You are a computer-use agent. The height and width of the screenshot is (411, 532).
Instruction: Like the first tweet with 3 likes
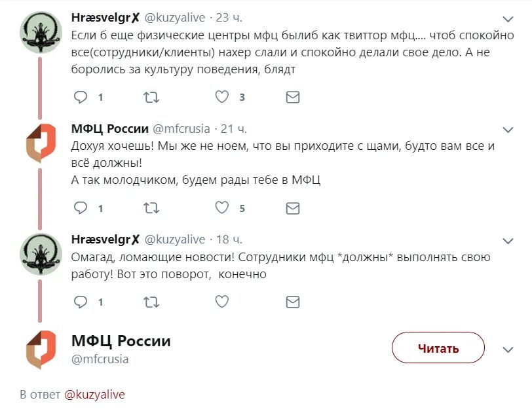point(222,98)
